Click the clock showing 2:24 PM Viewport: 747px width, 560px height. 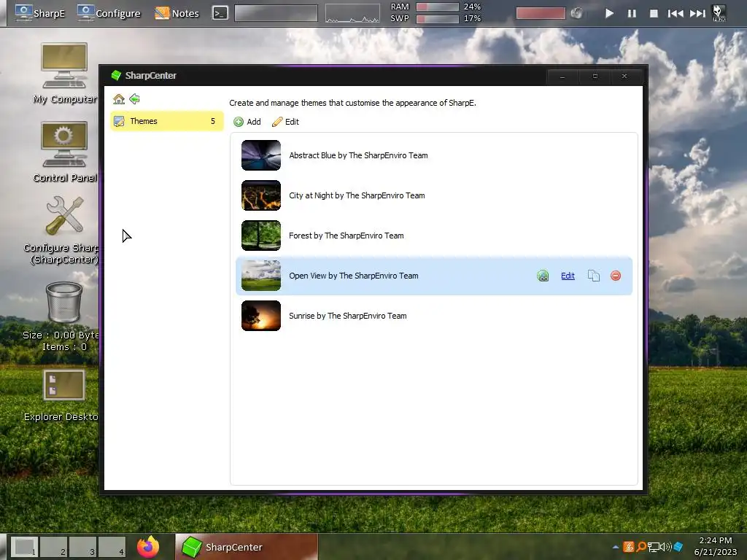[715, 546]
